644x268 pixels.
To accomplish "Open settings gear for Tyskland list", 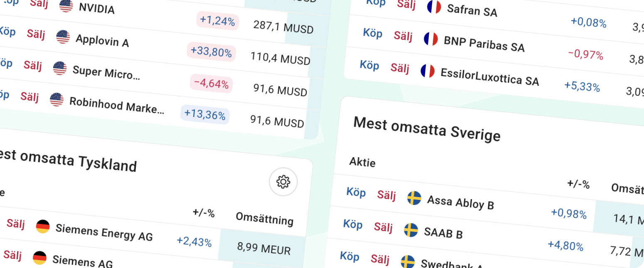I will 283,182.
